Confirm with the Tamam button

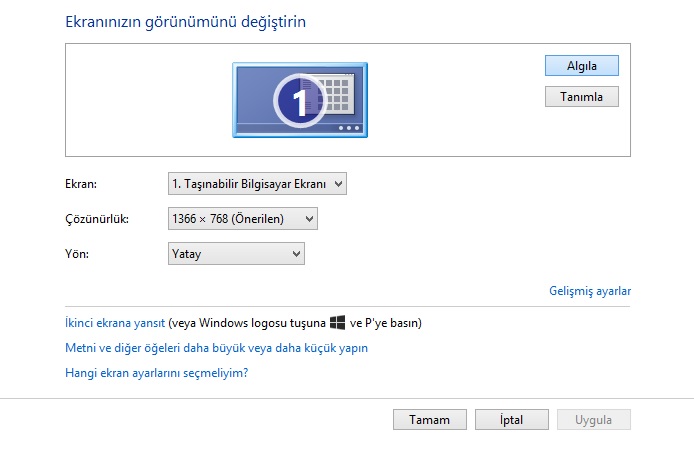click(x=430, y=419)
